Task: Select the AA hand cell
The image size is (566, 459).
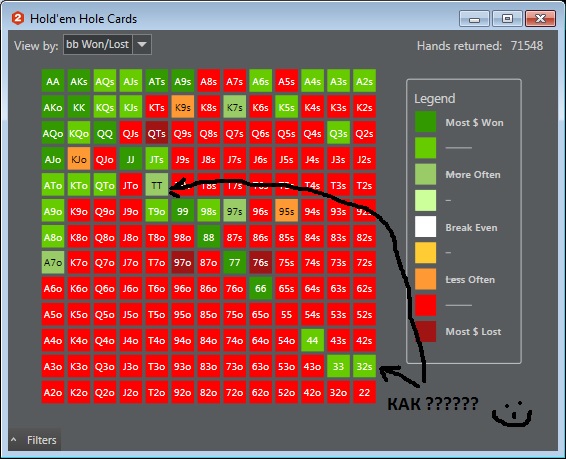Action: pos(53,81)
